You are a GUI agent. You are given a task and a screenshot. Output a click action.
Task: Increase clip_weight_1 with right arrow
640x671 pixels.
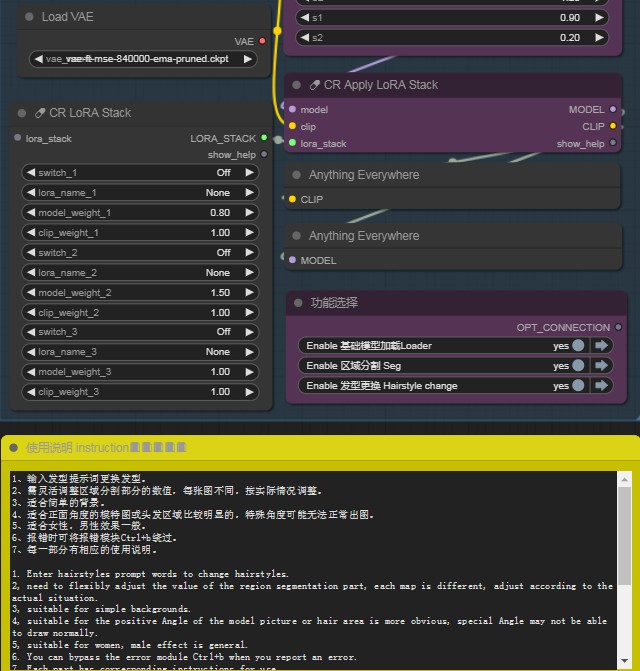(x=249, y=232)
